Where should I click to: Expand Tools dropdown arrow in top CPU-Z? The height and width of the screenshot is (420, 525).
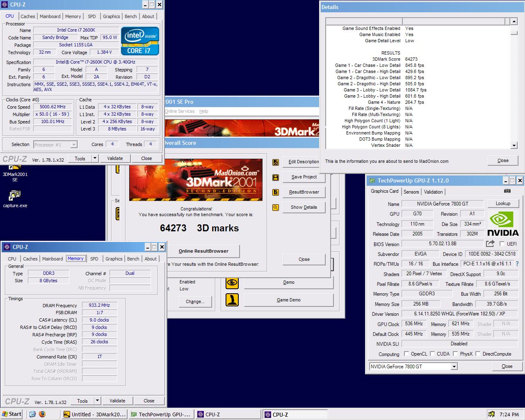[x=95, y=158]
